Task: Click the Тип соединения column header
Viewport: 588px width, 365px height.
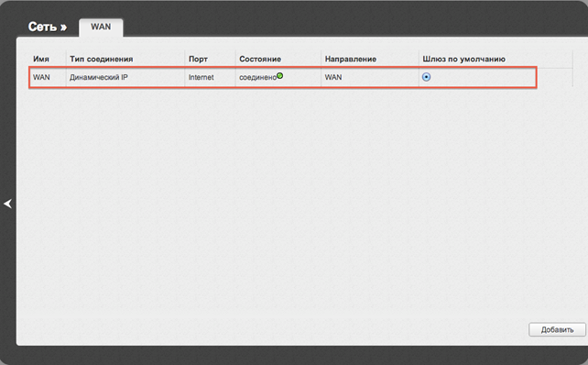Action: 102,59
